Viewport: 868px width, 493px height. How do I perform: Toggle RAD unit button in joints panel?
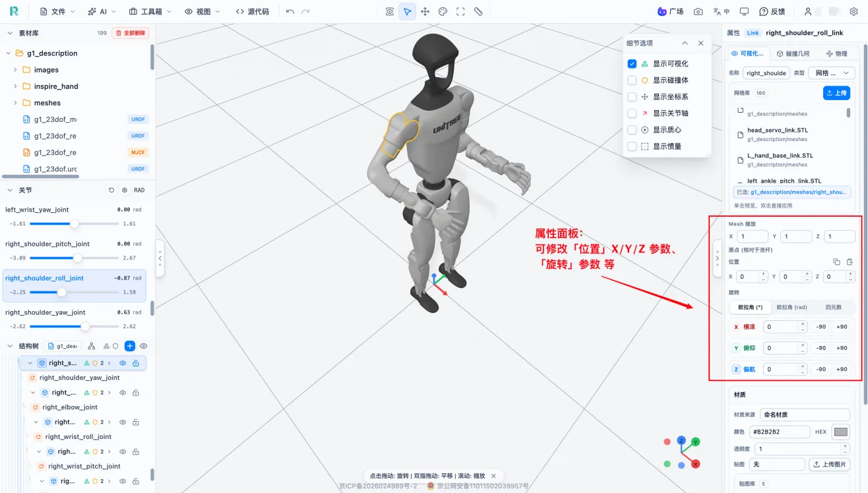coord(139,190)
